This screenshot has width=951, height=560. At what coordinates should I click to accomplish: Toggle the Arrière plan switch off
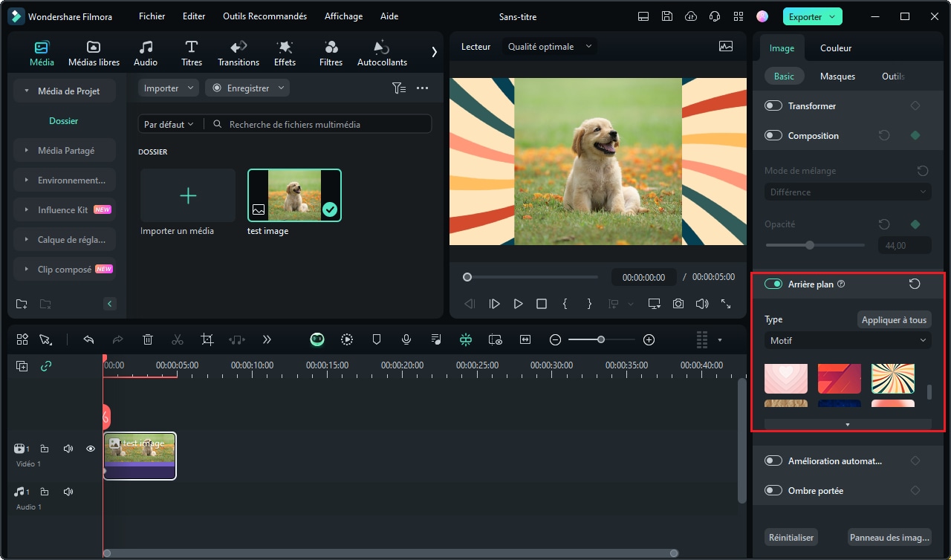tap(773, 284)
